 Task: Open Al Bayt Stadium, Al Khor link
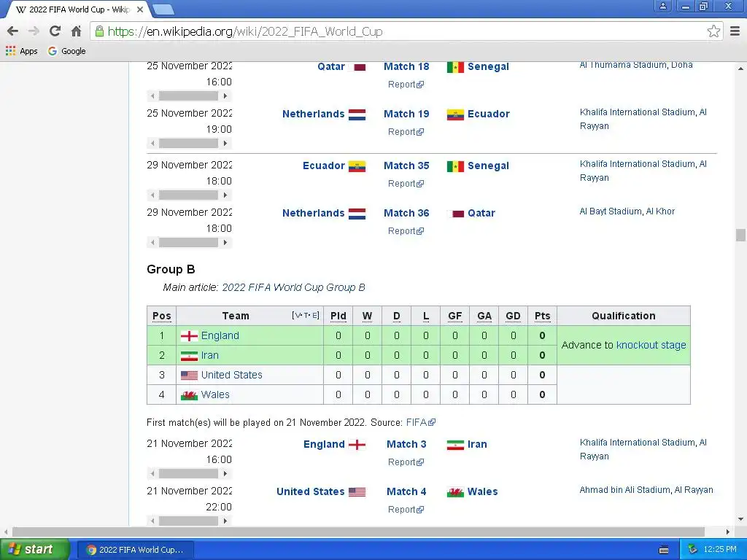click(627, 211)
